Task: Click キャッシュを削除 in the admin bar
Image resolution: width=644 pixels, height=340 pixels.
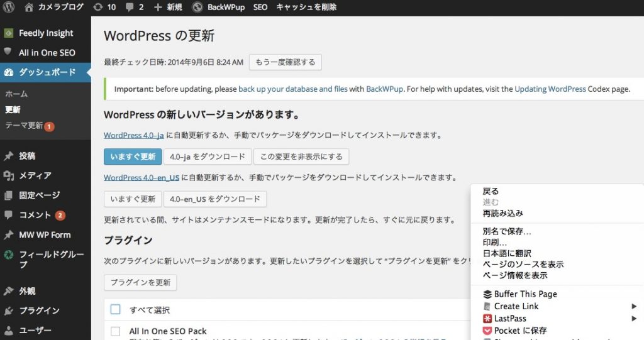Action: [x=306, y=7]
